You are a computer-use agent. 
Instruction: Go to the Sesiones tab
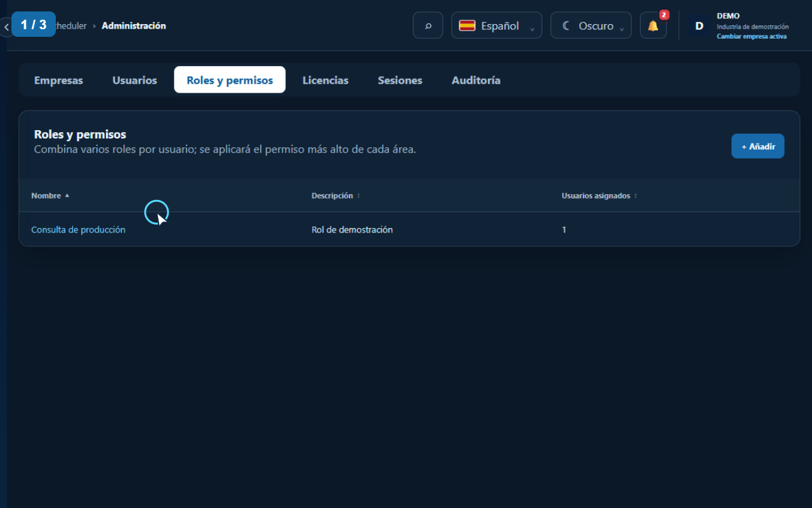coord(400,80)
